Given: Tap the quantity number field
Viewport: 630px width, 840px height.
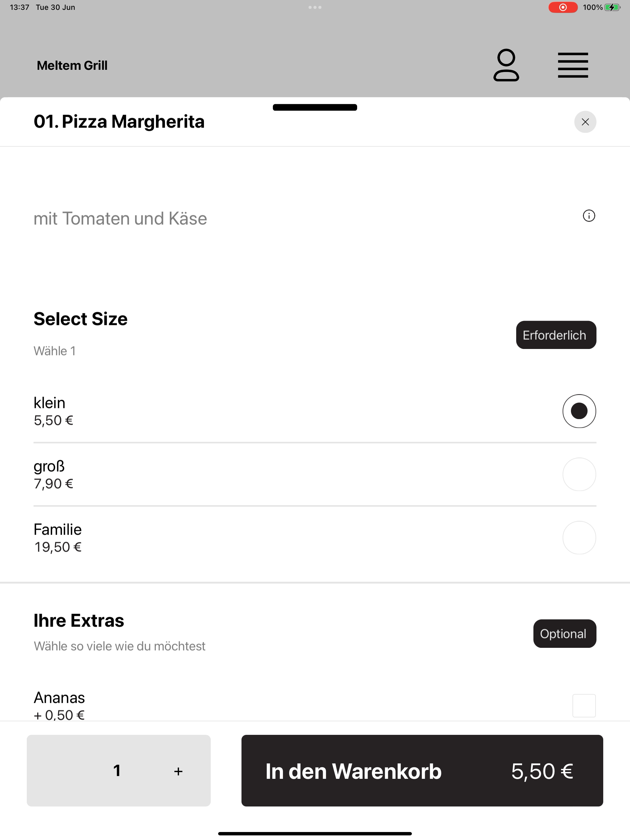Looking at the screenshot, I should [x=117, y=771].
